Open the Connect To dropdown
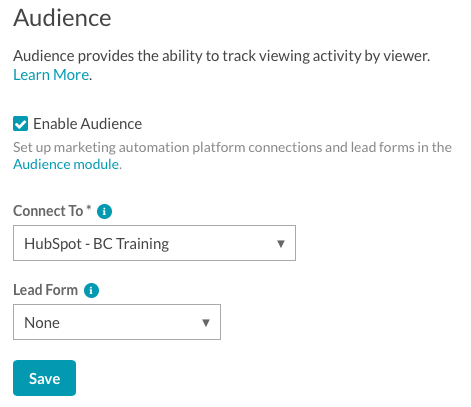The image size is (471, 407). (x=154, y=243)
